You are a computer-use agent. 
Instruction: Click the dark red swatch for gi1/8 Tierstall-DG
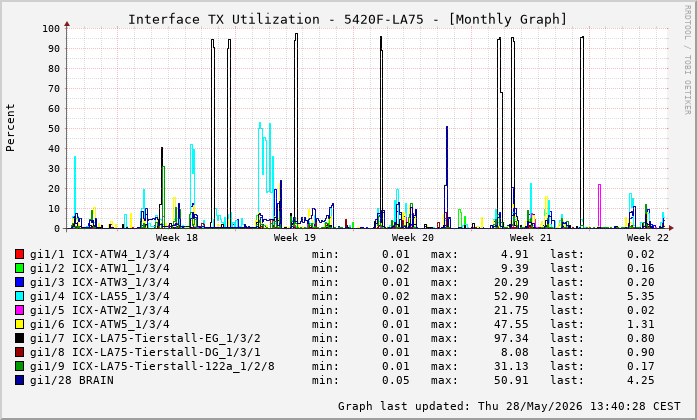pyautogui.click(x=19, y=352)
